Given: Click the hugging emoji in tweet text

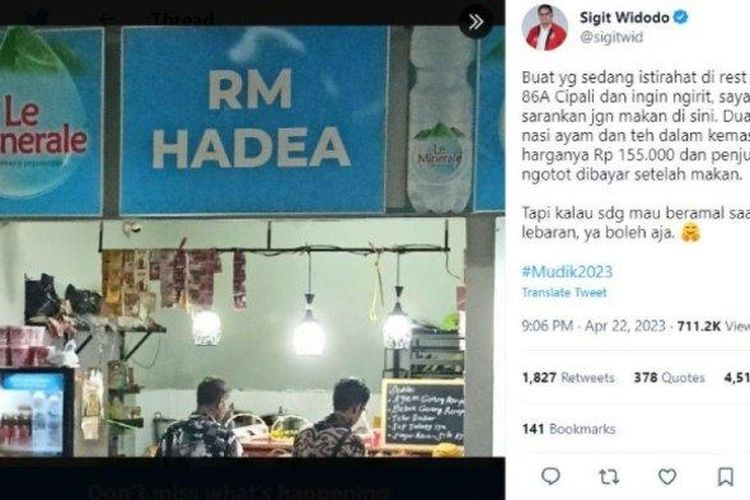Looking at the screenshot, I should [690, 233].
